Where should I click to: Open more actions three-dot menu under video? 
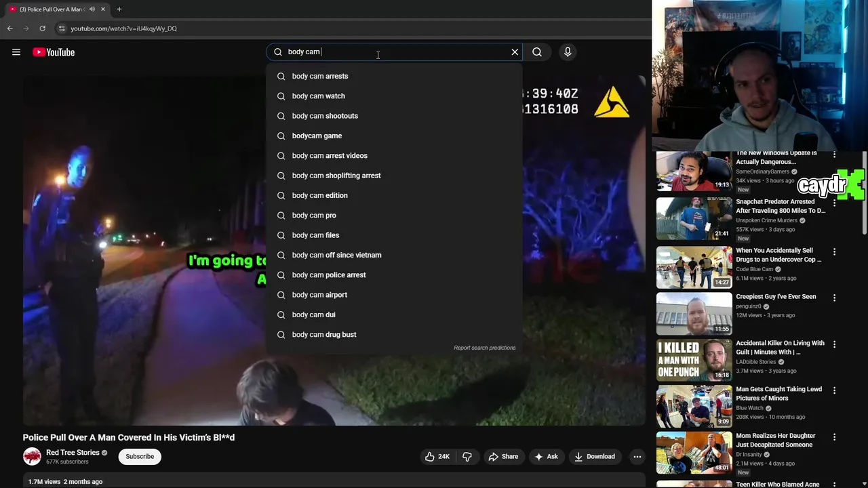point(637,457)
